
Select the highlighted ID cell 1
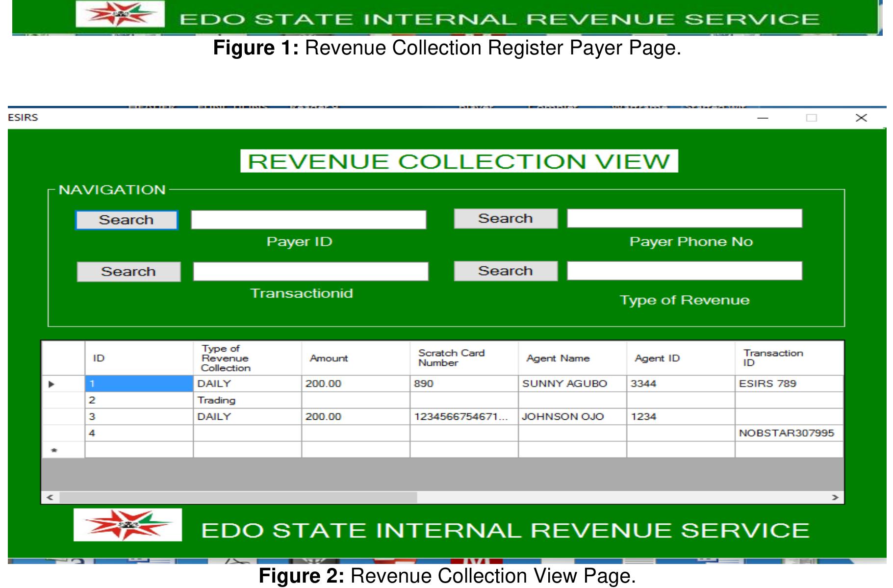pyautogui.click(x=139, y=384)
